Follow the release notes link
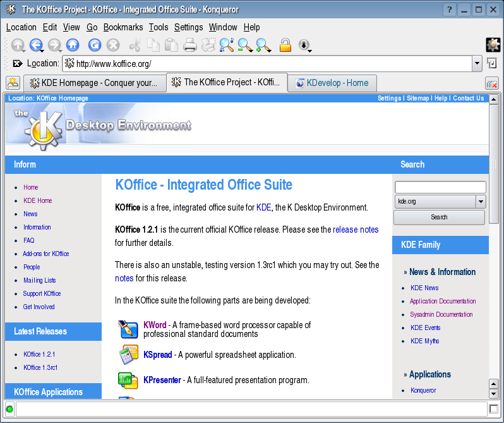The image size is (504, 423). pyautogui.click(x=356, y=230)
